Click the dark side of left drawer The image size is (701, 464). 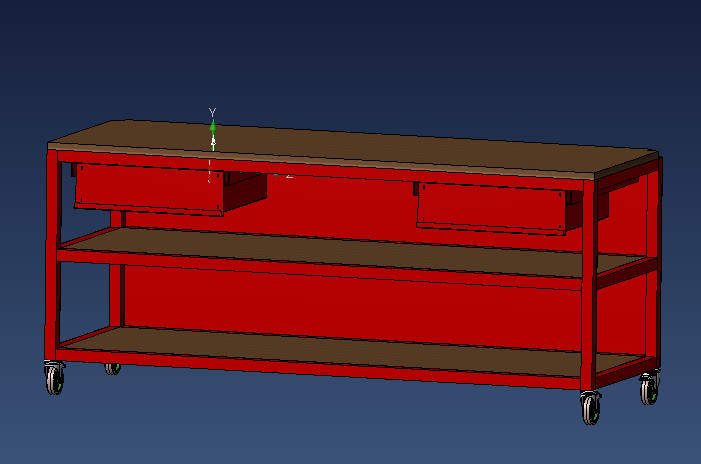tap(245, 192)
